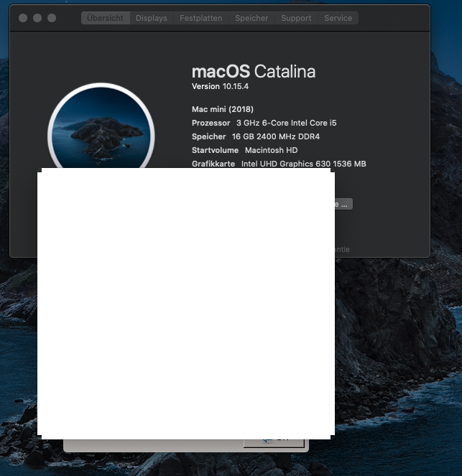Show the Speicher tab
The height and width of the screenshot is (476, 462).
[251, 18]
